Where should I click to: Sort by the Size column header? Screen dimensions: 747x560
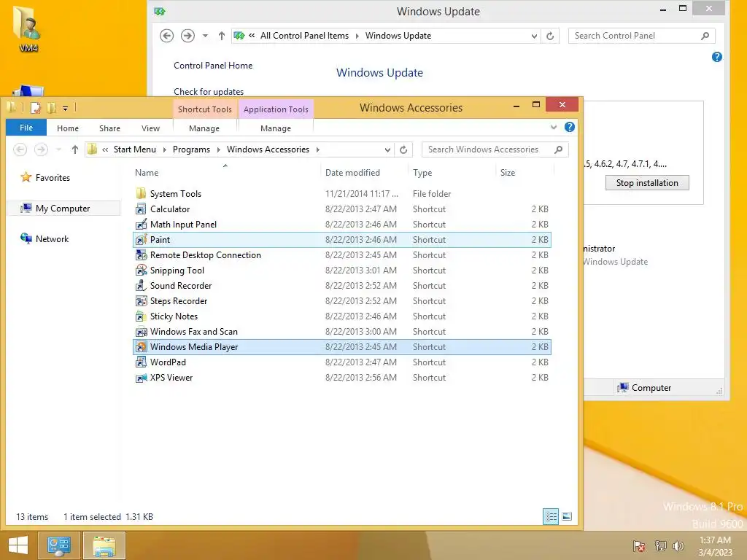click(x=525, y=172)
